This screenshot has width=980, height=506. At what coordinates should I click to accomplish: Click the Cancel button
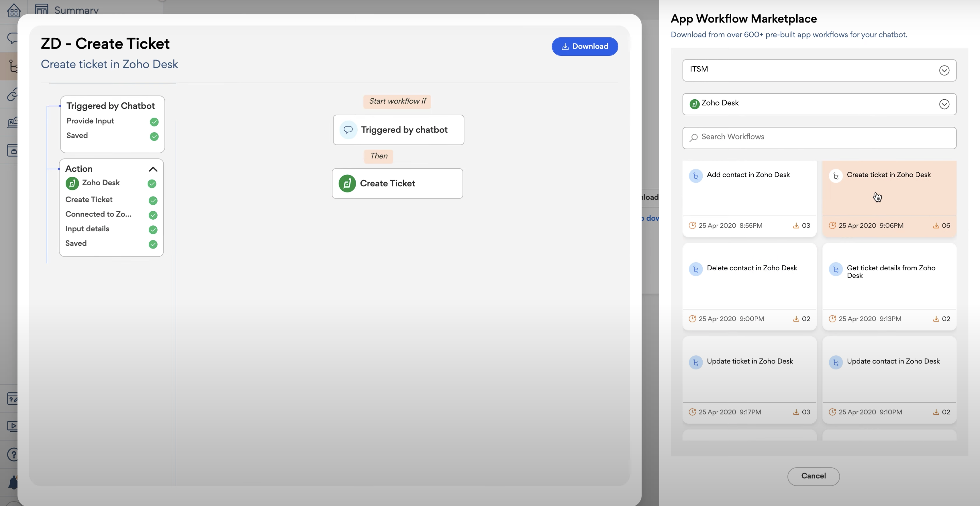pos(813,476)
